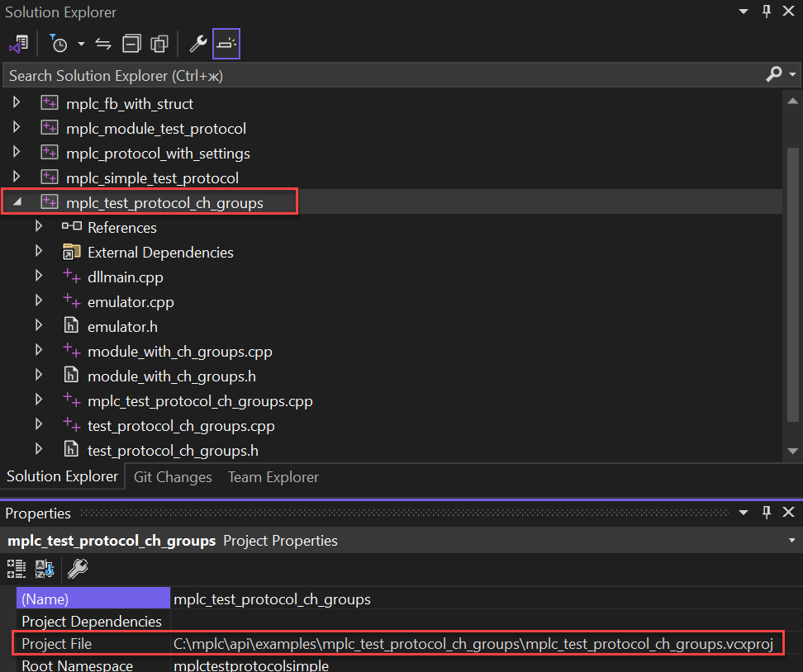The width and height of the screenshot is (803, 672).
Task: Select mplc_test_protocol_ch_groups.cpp file
Action: coord(200,401)
